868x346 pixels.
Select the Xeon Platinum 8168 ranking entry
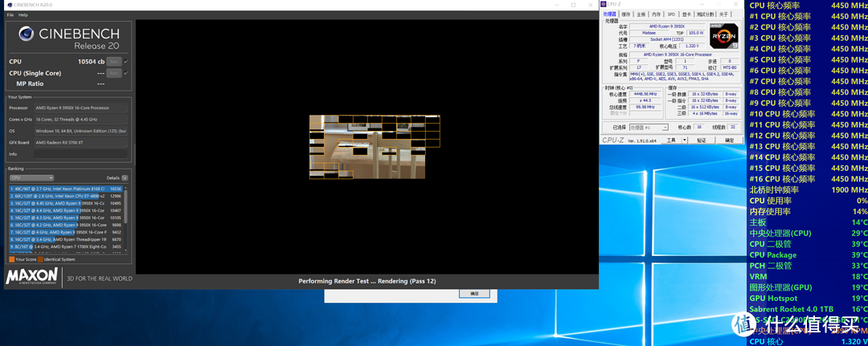[66, 189]
